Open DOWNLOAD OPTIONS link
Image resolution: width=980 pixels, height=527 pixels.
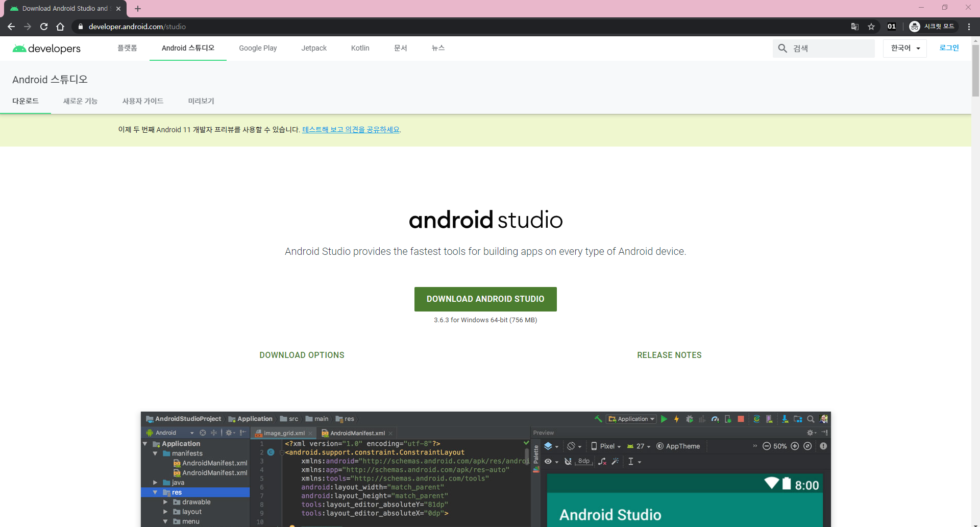pos(302,355)
